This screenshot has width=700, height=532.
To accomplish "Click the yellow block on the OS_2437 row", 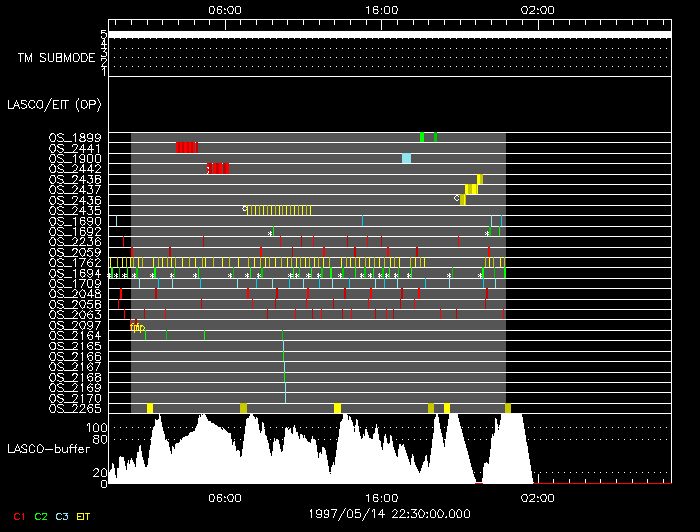I will 471,189.
